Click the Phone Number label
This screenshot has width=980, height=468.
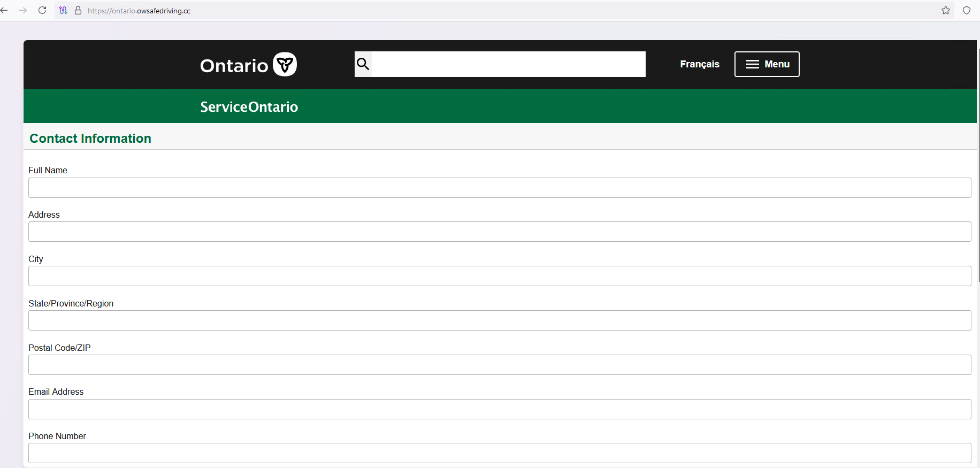click(x=57, y=436)
